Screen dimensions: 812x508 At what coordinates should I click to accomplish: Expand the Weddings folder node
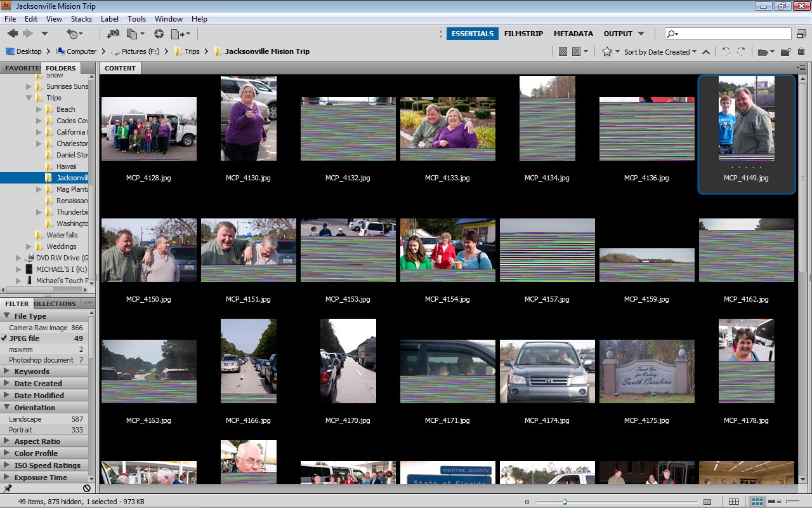click(29, 246)
